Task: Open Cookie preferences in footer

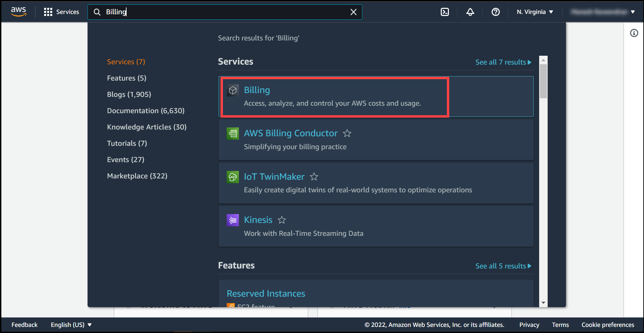Action: (608, 325)
